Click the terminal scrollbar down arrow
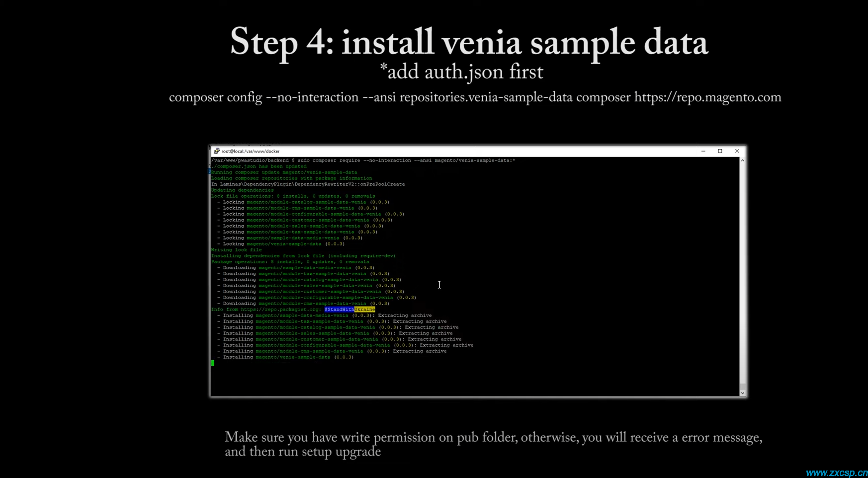868x478 pixels. click(x=743, y=393)
